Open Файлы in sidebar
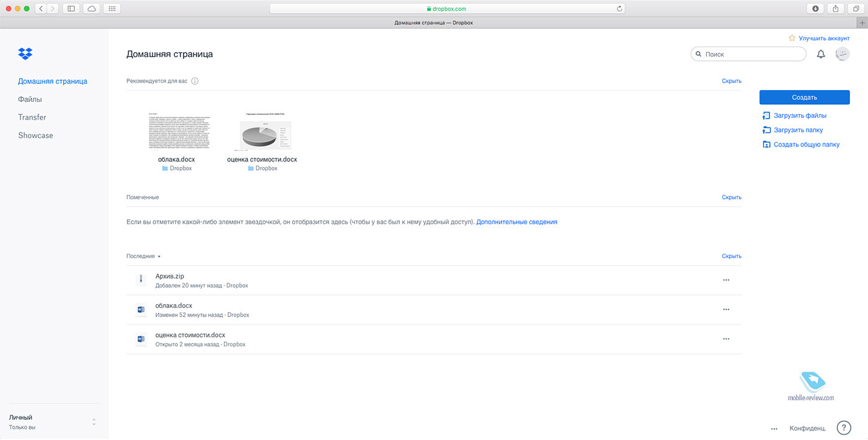 (x=30, y=99)
